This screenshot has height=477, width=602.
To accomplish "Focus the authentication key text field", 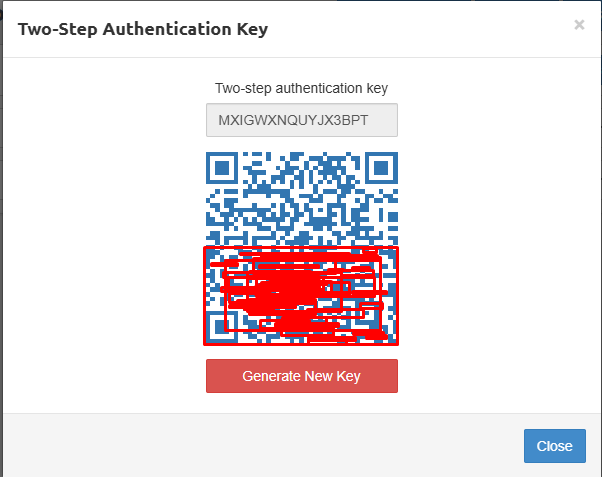I will click(x=301, y=120).
